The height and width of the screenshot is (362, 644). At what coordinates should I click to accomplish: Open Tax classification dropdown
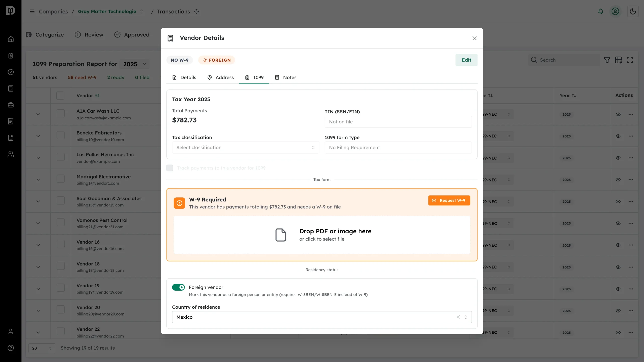[x=246, y=148]
